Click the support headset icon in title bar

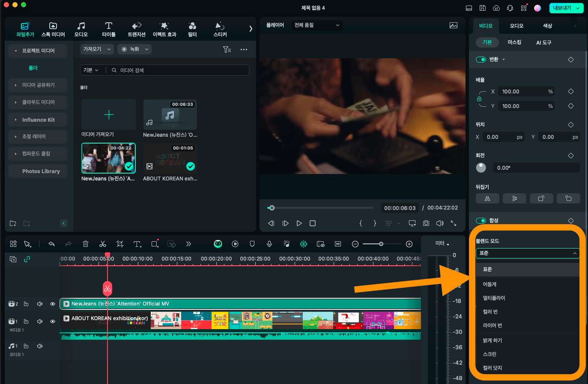[x=510, y=8]
